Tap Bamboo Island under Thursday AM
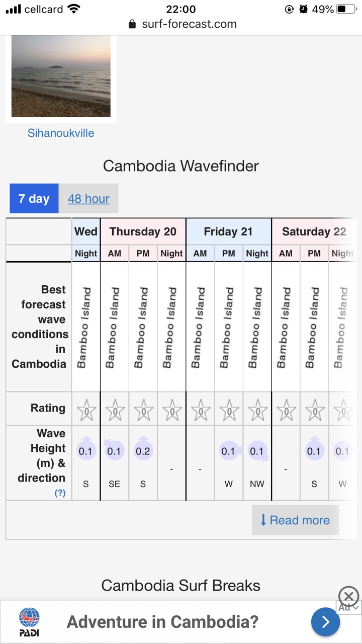This screenshot has height=644, width=362. pos(115,327)
